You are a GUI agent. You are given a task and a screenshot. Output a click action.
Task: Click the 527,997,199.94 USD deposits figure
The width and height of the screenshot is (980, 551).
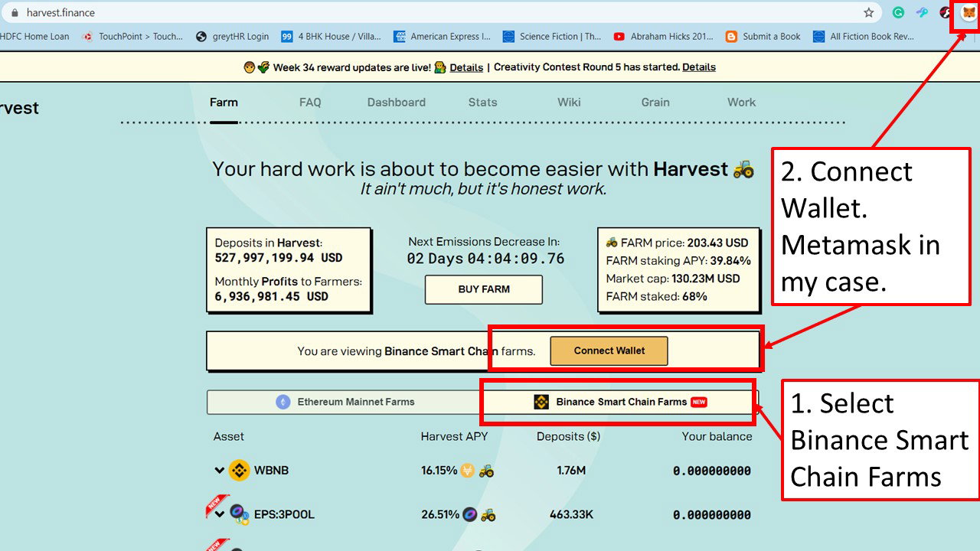[279, 258]
